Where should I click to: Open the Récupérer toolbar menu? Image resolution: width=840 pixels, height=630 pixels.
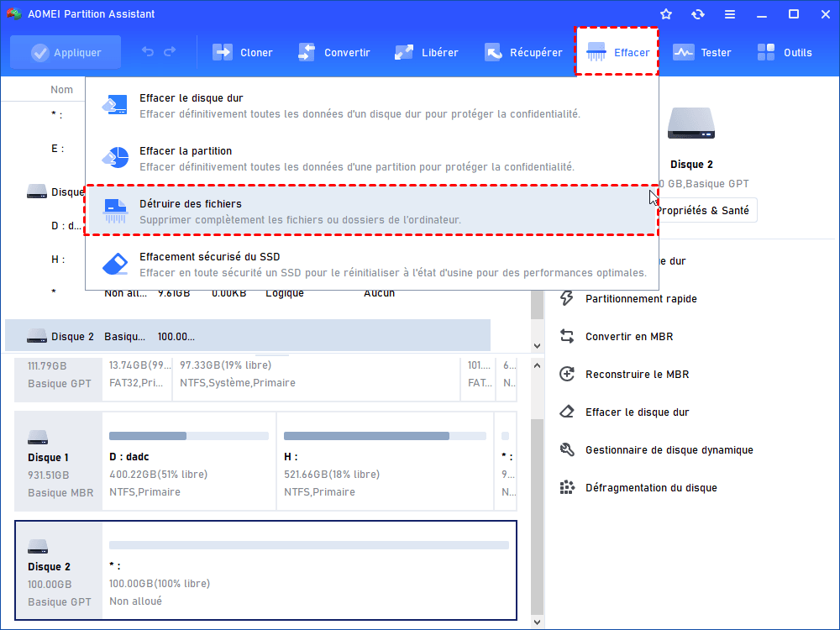(x=522, y=52)
